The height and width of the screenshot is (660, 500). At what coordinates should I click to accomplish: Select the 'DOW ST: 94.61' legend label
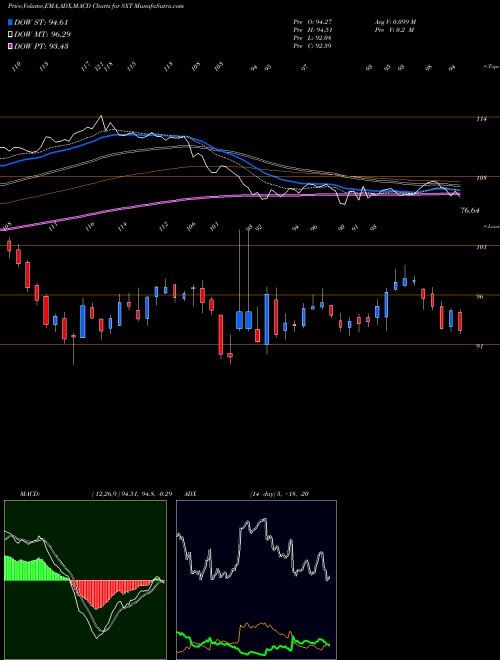point(41,22)
